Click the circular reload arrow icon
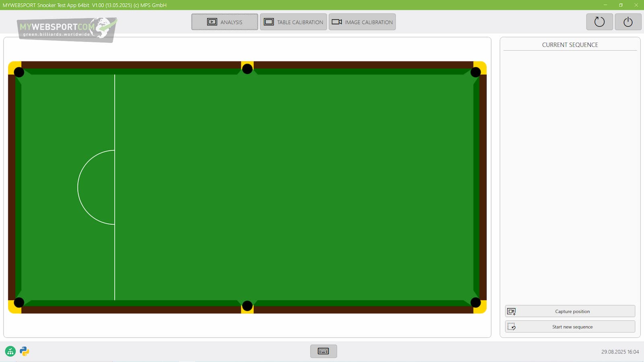Viewport: 644px width, 362px height. [x=599, y=22]
